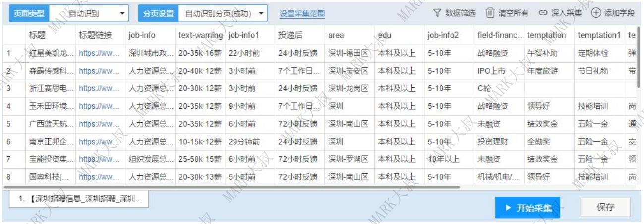Image resolution: width=644 pixels, height=224 pixels.
Task: Click the link in 浙江赛思电 row
Action: click(x=100, y=88)
